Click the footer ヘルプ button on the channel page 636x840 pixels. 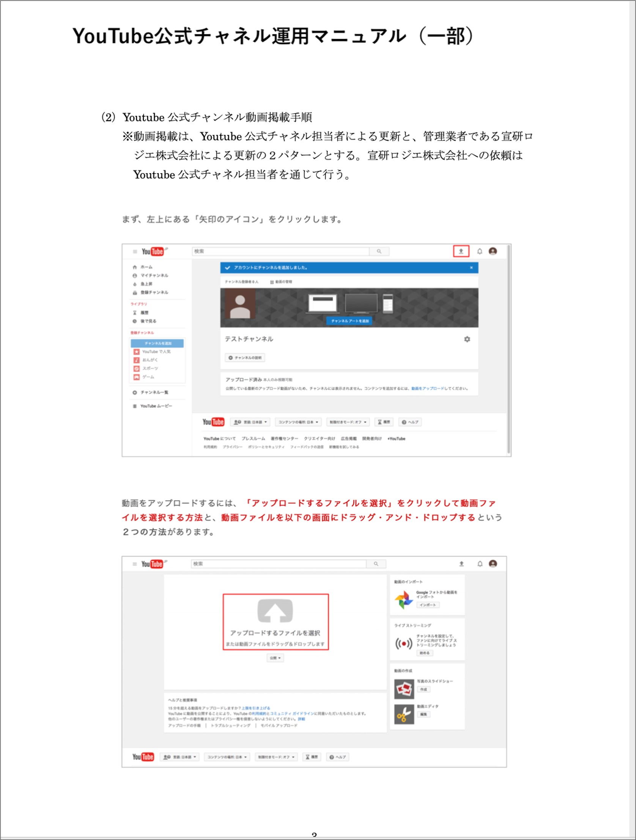click(x=410, y=422)
